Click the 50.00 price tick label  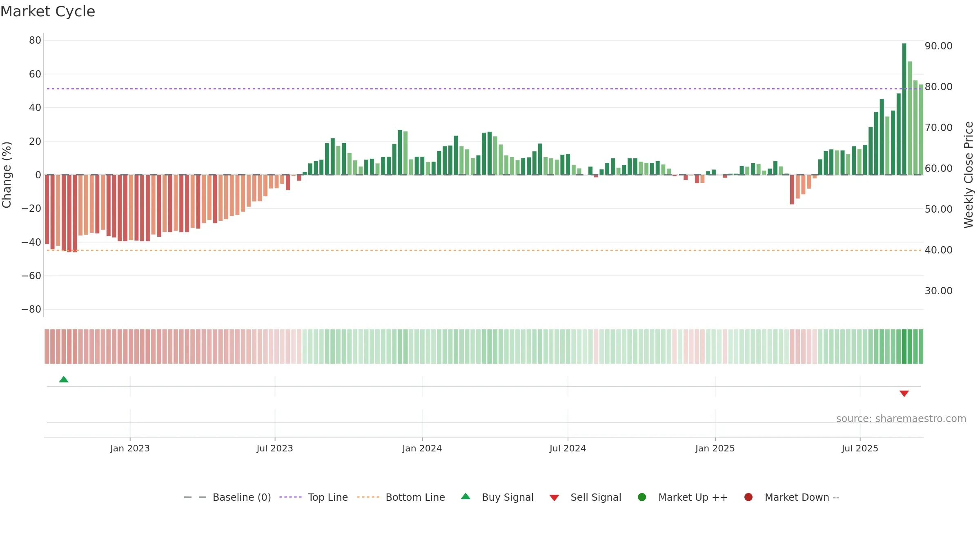[938, 209]
